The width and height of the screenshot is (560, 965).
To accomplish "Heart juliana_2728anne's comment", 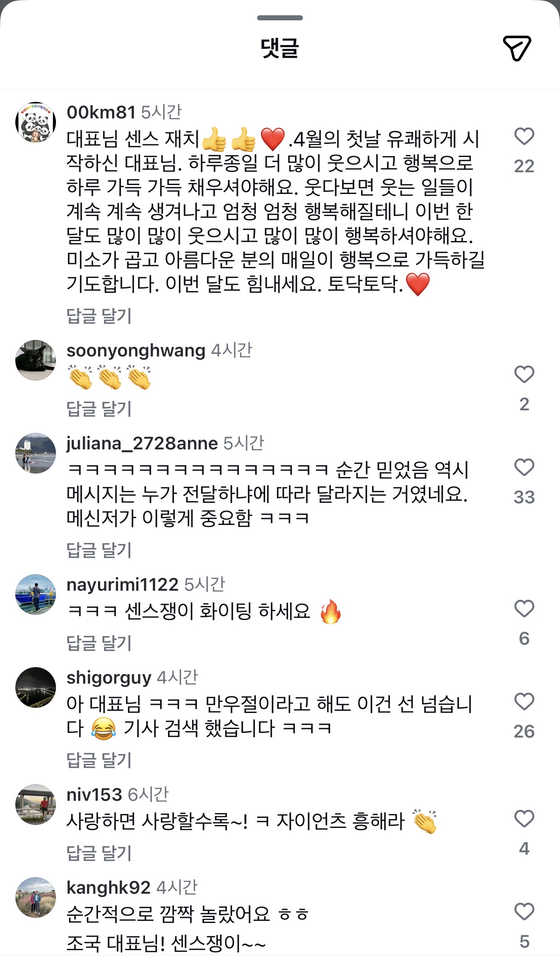I will [x=524, y=468].
